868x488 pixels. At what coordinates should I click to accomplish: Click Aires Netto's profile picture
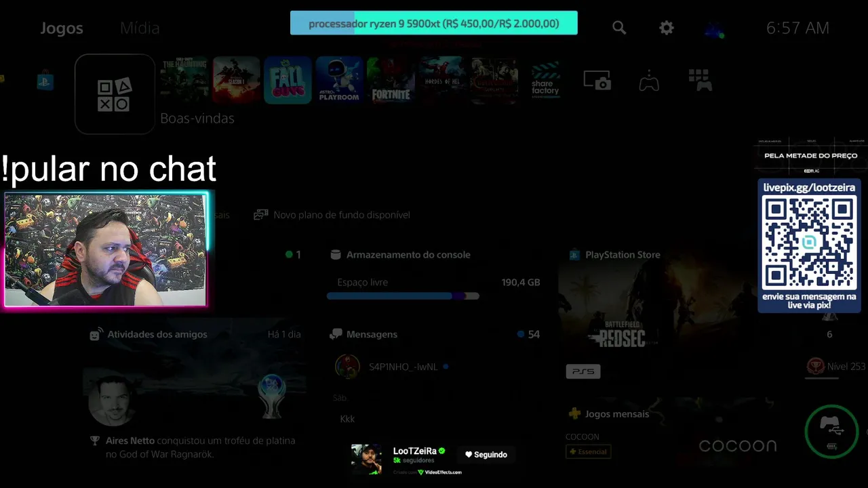click(x=112, y=400)
